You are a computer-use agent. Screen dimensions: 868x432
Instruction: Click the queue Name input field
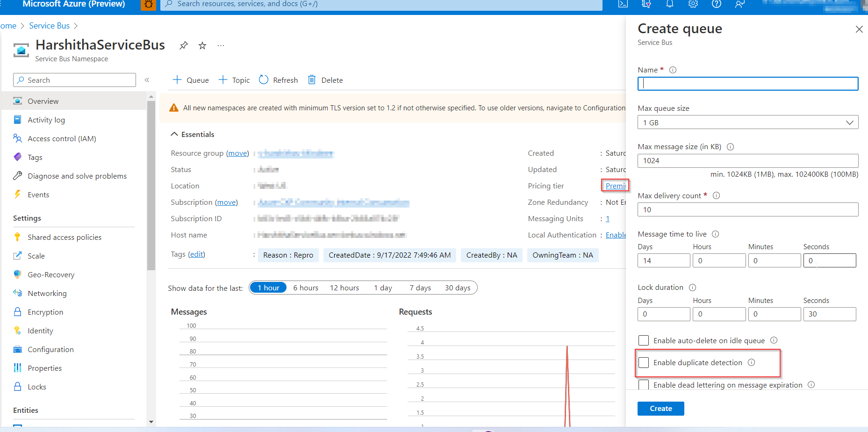pyautogui.click(x=748, y=84)
